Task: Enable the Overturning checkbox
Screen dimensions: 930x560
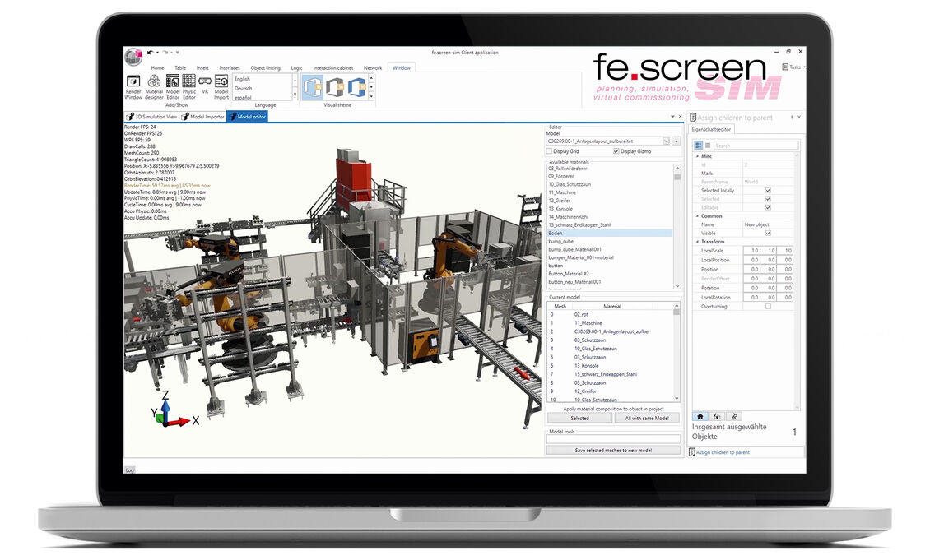Action: pyautogui.click(x=768, y=307)
